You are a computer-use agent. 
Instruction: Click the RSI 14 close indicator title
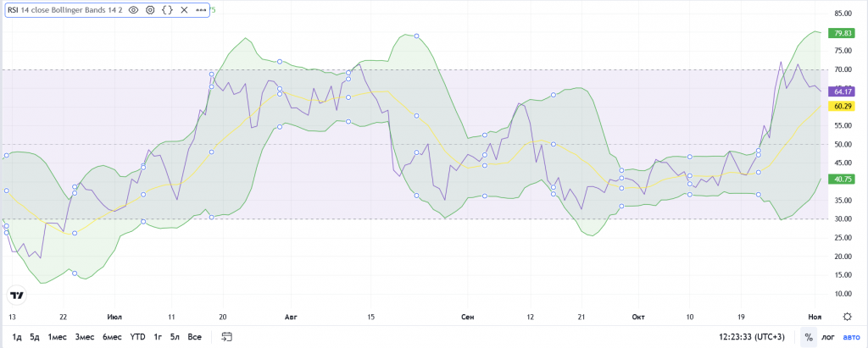(65, 10)
